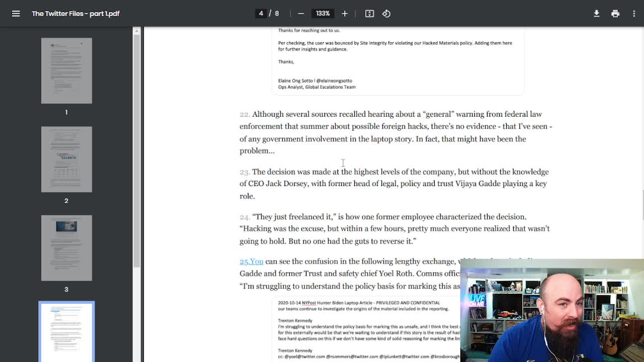This screenshot has width=644, height=362.
Task: Click the phrase 'They just freelanced it'
Action: click(294, 217)
